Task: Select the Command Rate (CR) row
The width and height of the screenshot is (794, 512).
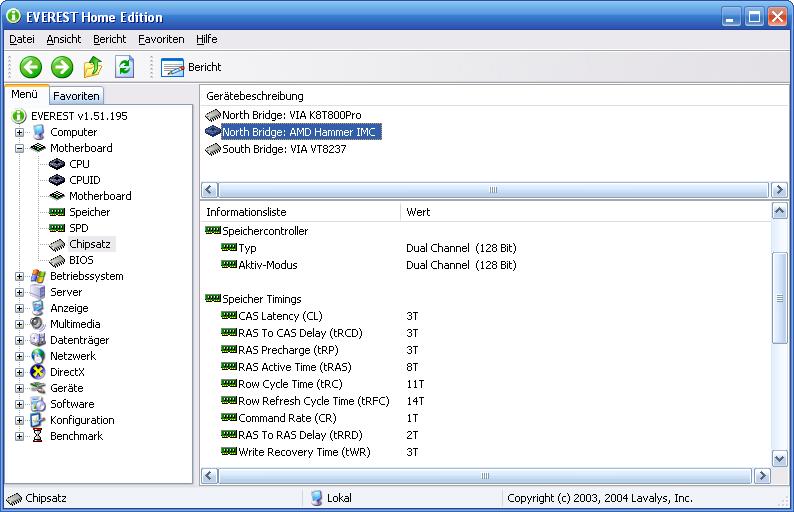Action: [x=287, y=418]
